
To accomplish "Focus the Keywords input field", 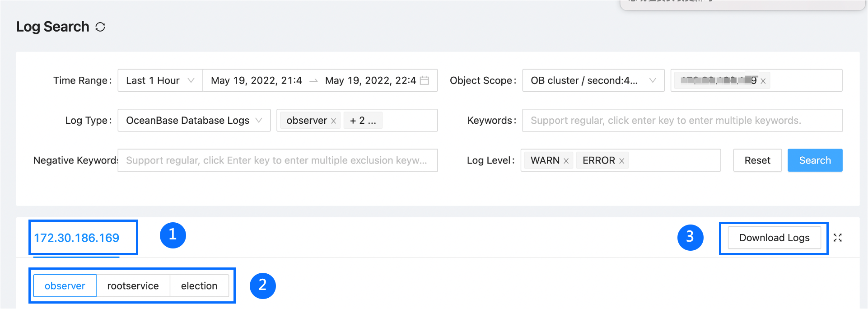I will 682,121.
